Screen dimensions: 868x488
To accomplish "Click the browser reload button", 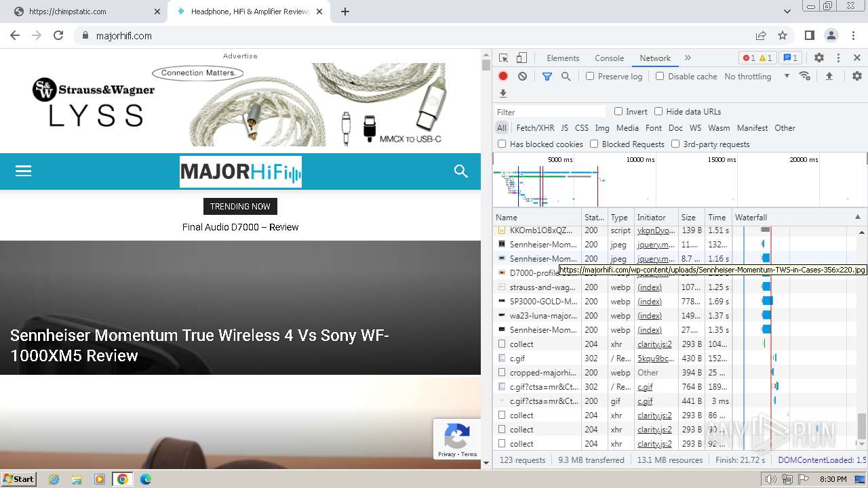I will (x=58, y=35).
